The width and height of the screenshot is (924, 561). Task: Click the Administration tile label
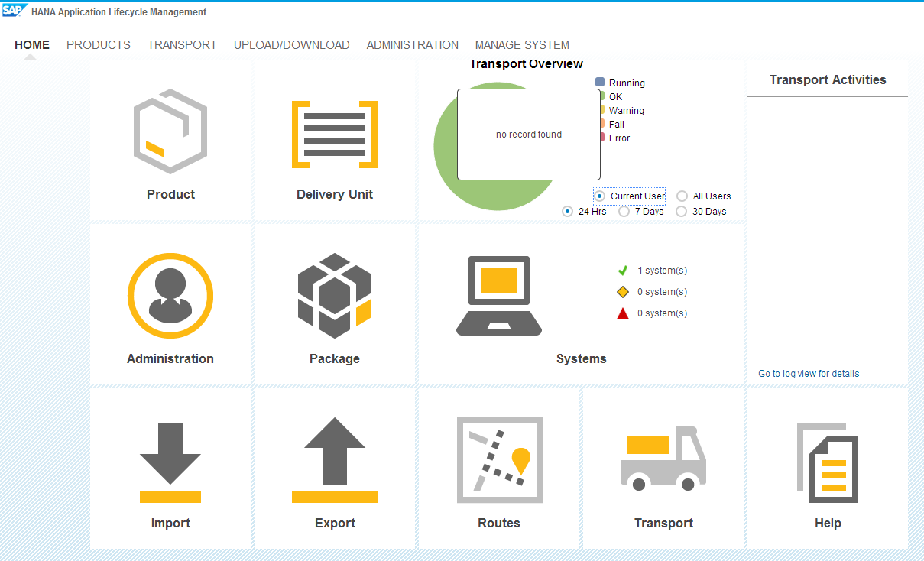tap(170, 358)
